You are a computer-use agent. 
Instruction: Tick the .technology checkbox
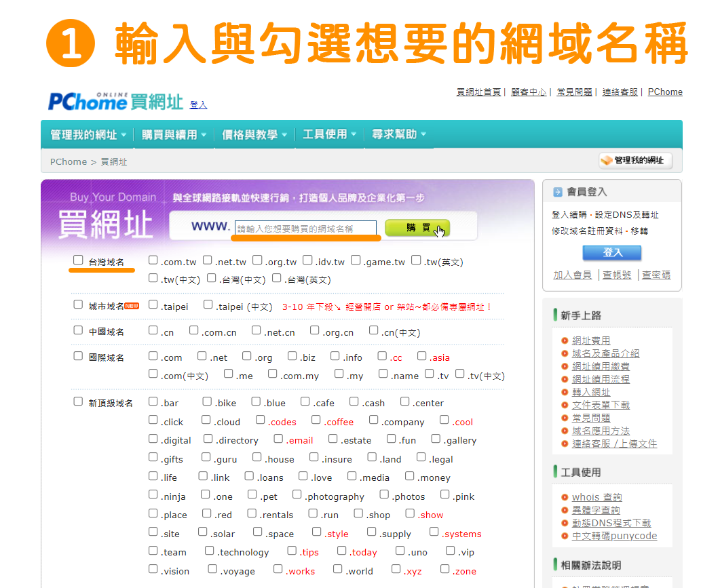[210, 551]
